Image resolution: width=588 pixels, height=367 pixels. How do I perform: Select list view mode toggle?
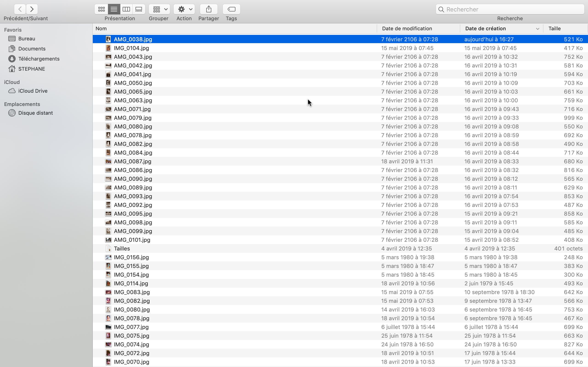point(114,9)
